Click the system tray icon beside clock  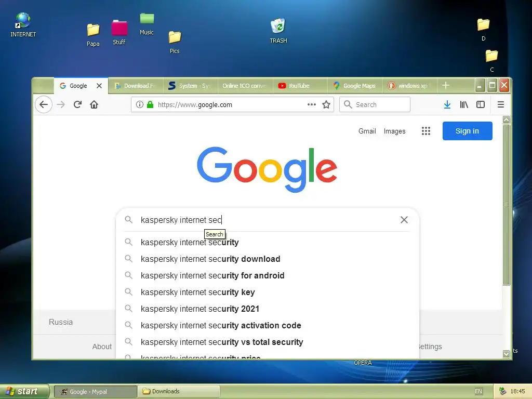click(x=502, y=391)
